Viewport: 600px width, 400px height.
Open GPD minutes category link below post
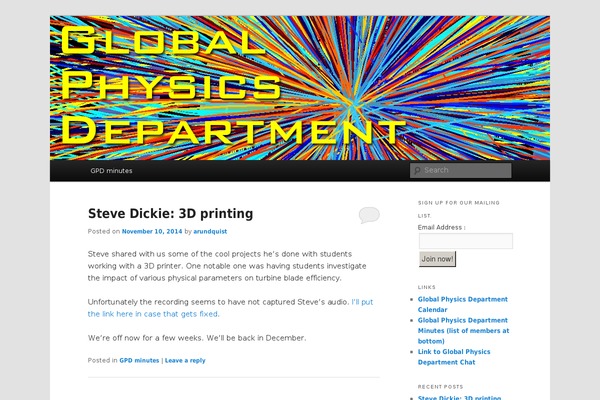(x=139, y=360)
